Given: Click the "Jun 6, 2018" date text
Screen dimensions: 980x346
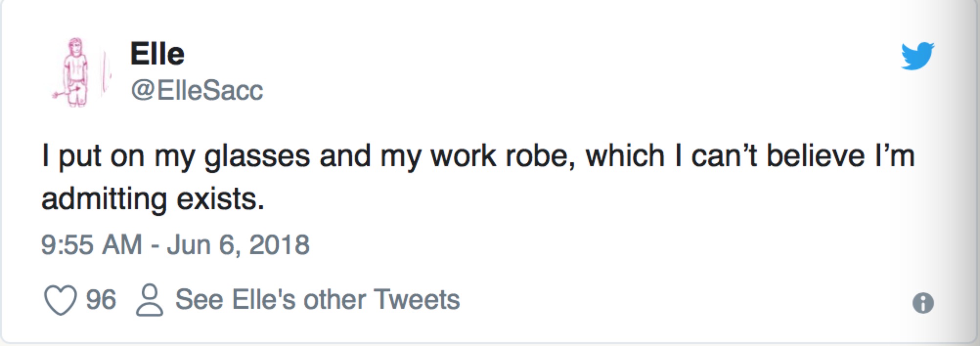Looking at the screenshot, I should click(x=238, y=244).
